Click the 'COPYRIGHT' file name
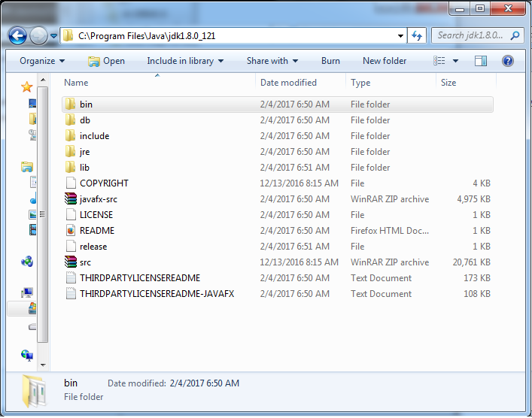Viewport: 532px width, 418px height. click(x=104, y=183)
